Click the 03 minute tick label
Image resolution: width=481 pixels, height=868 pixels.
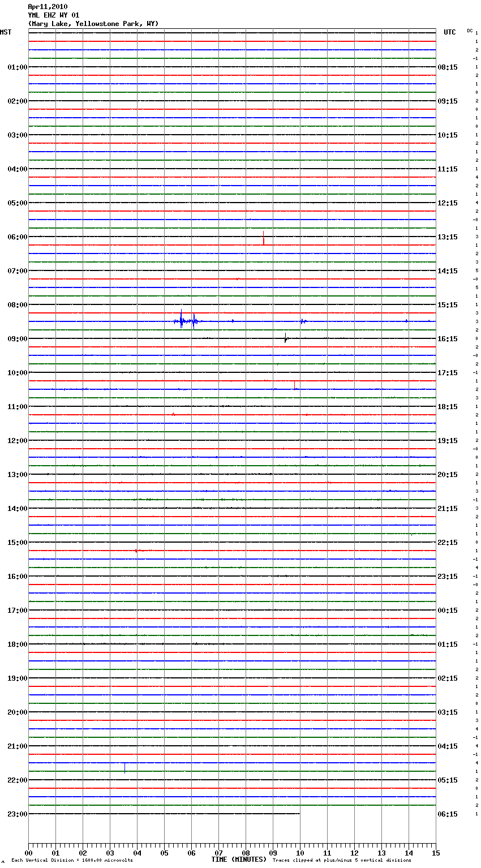coord(110,853)
